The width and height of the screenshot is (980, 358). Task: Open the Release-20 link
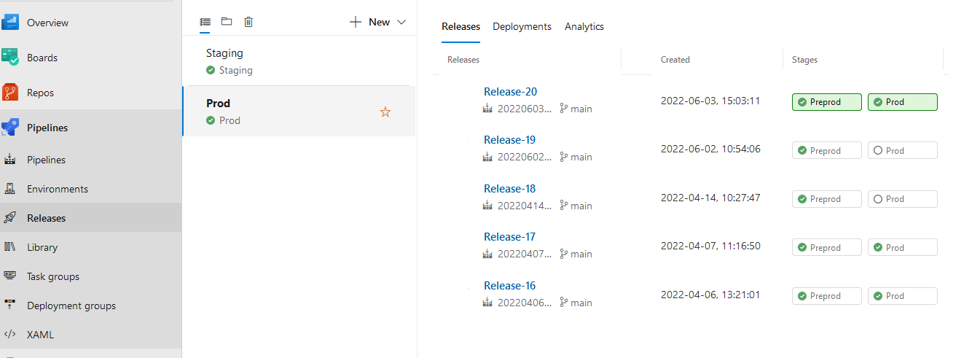click(510, 92)
